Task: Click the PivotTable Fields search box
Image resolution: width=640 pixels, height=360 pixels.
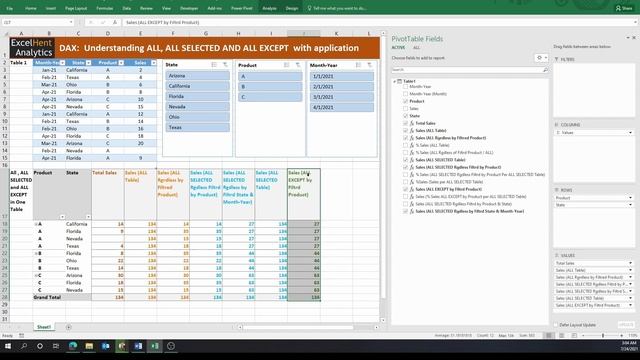Action: (x=469, y=70)
